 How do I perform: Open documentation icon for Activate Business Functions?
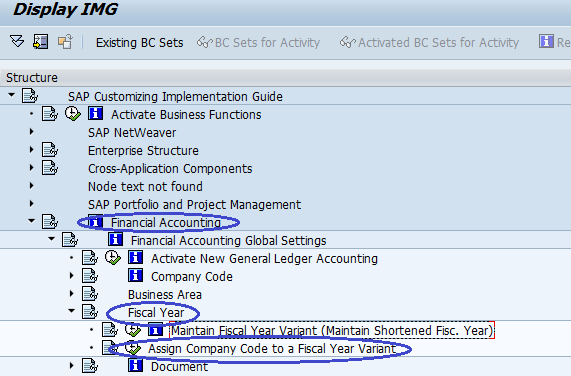tap(50, 114)
